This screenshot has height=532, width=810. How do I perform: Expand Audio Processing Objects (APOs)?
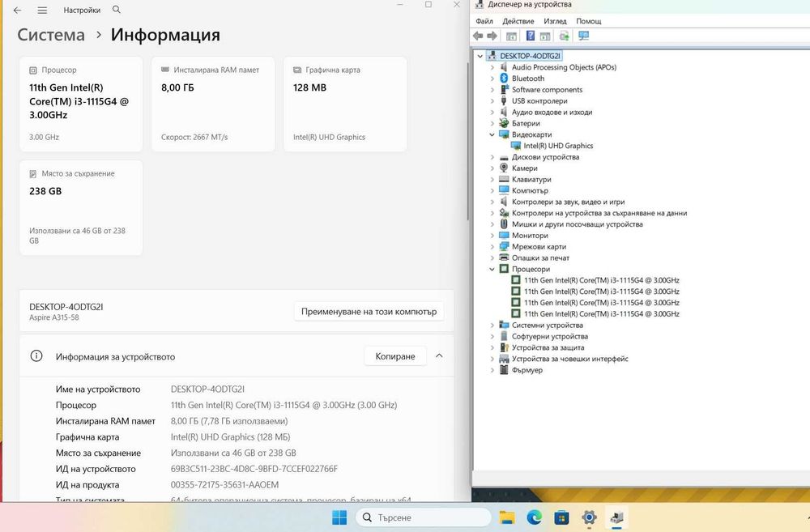[492, 67]
